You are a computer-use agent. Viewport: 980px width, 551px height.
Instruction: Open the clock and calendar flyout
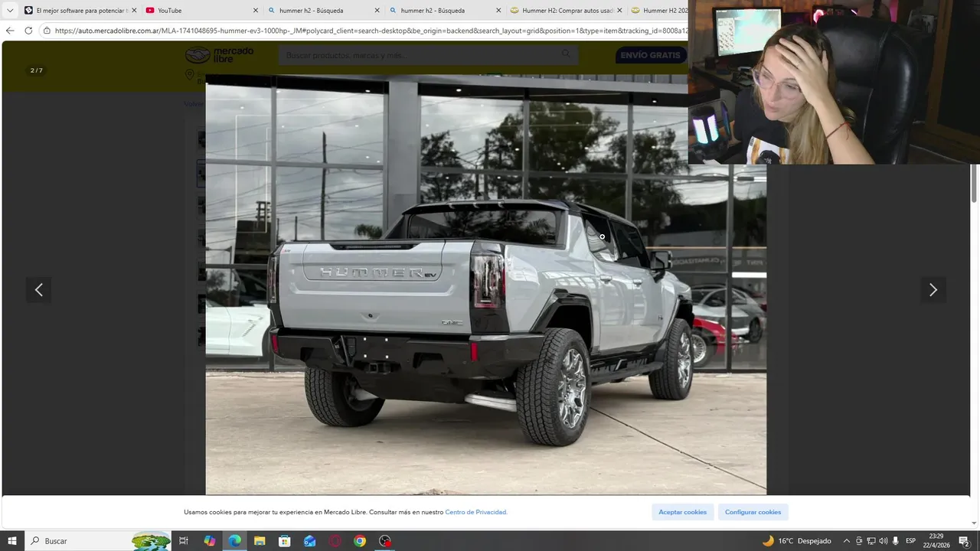pyautogui.click(x=936, y=541)
